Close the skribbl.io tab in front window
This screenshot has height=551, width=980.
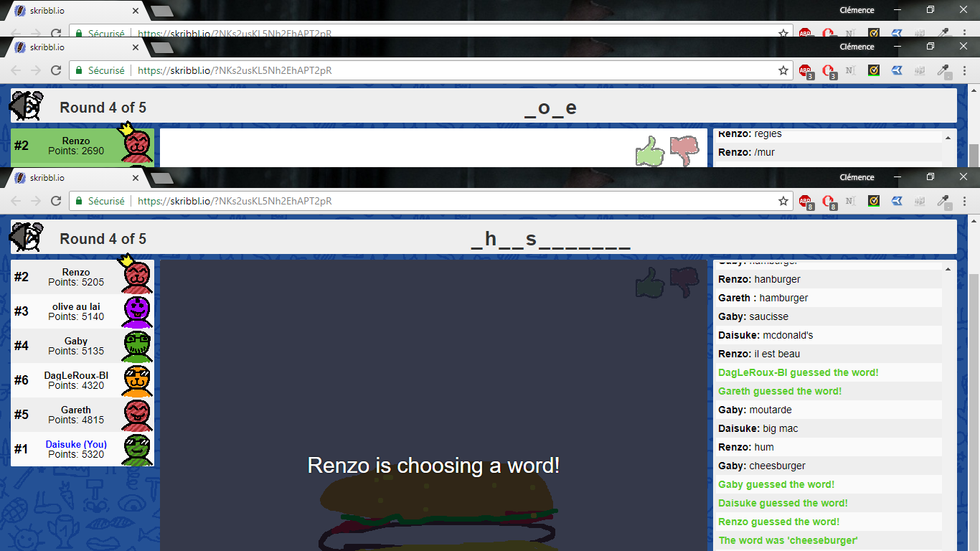tap(136, 178)
